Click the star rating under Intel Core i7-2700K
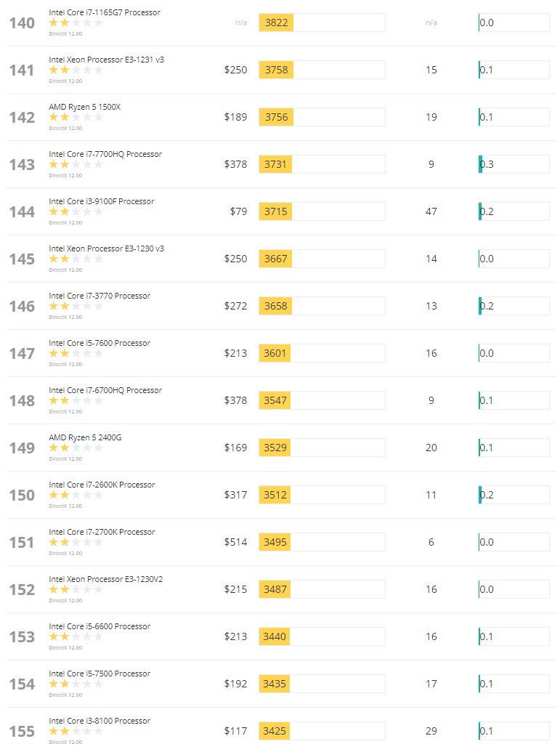 tap(76, 543)
